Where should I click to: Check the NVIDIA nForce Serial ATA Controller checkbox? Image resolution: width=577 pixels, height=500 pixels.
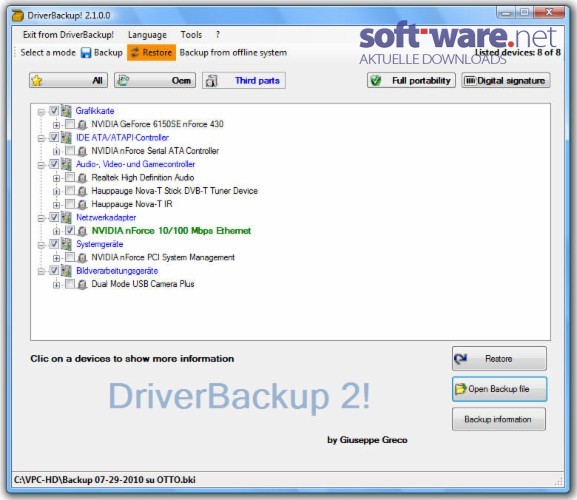(x=70, y=150)
